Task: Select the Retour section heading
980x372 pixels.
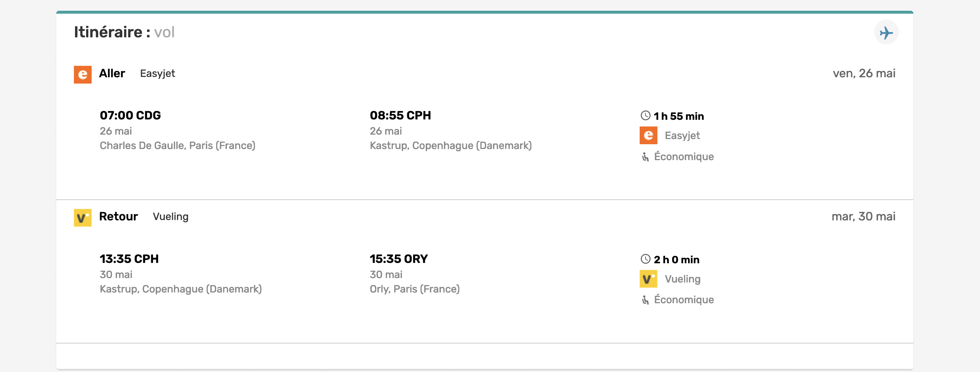Action: point(118,216)
